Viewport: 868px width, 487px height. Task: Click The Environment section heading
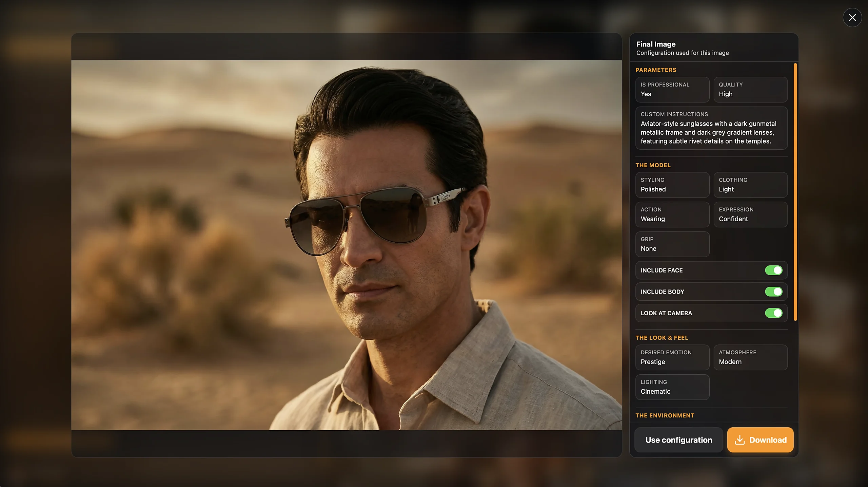[665, 415]
